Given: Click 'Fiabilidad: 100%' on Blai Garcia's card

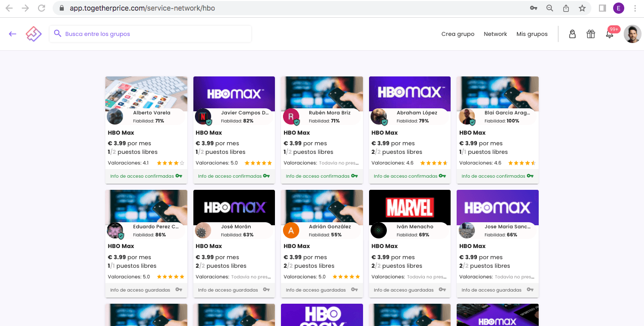Looking at the screenshot, I should coord(502,121).
